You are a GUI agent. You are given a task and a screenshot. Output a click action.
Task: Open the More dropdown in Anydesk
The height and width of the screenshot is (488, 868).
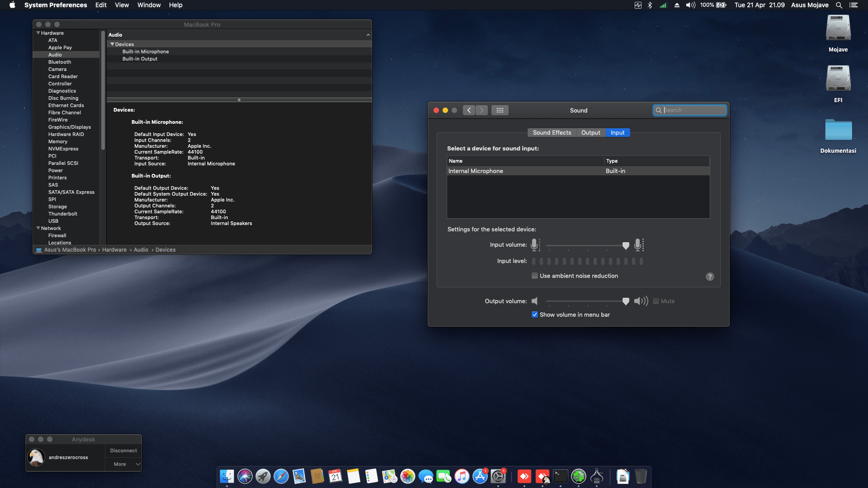tap(123, 464)
